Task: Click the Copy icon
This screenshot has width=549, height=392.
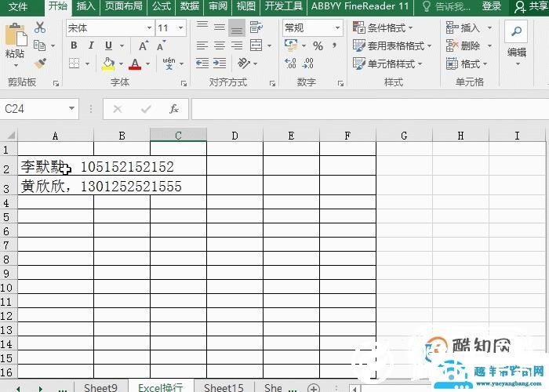Action: [x=39, y=45]
